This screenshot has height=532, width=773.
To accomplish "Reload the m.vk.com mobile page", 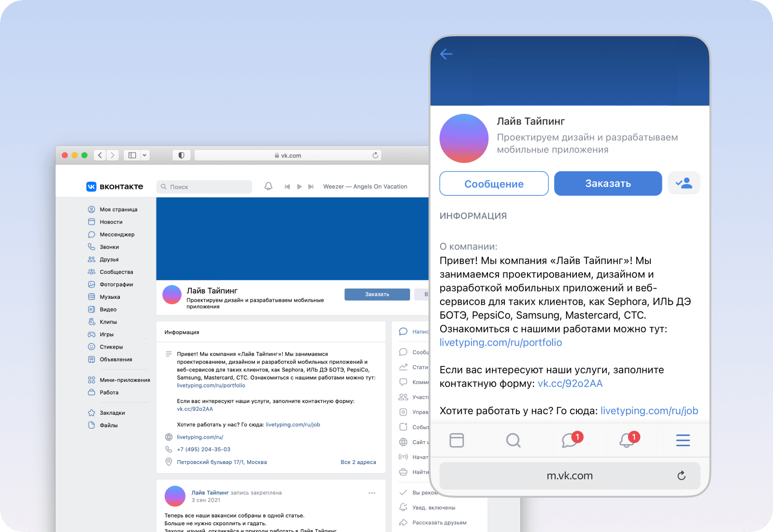I will coord(682,476).
